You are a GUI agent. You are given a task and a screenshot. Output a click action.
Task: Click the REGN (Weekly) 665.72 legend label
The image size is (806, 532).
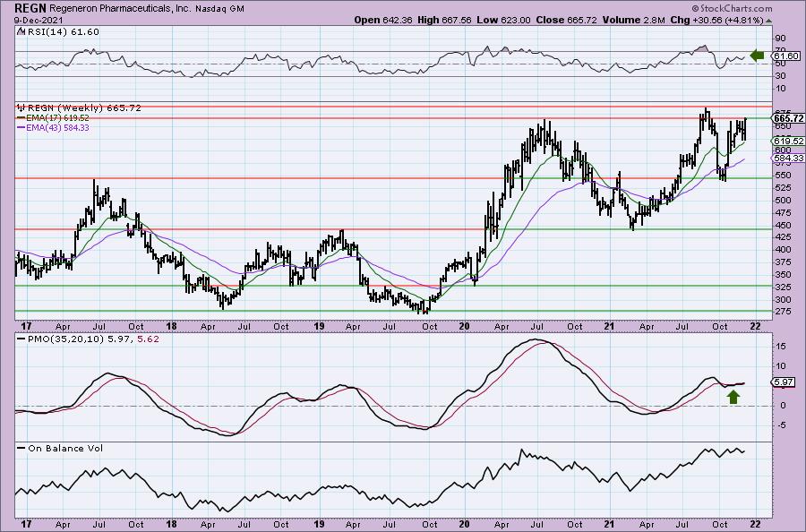click(84, 108)
